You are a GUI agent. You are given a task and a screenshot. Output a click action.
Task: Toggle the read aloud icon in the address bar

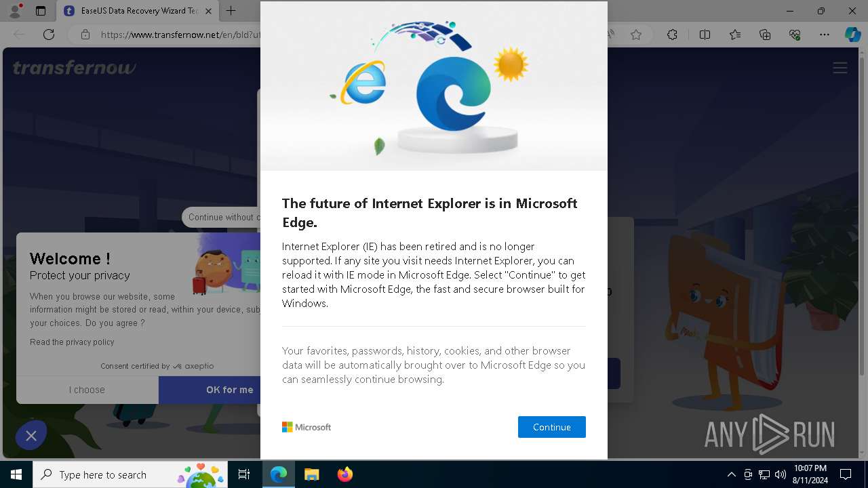(x=612, y=35)
